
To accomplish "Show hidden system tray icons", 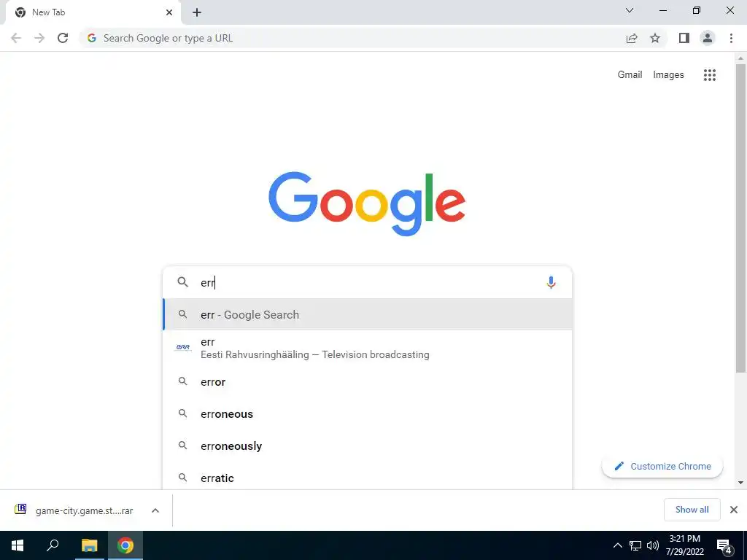I will pyautogui.click(x=617, y=545).
